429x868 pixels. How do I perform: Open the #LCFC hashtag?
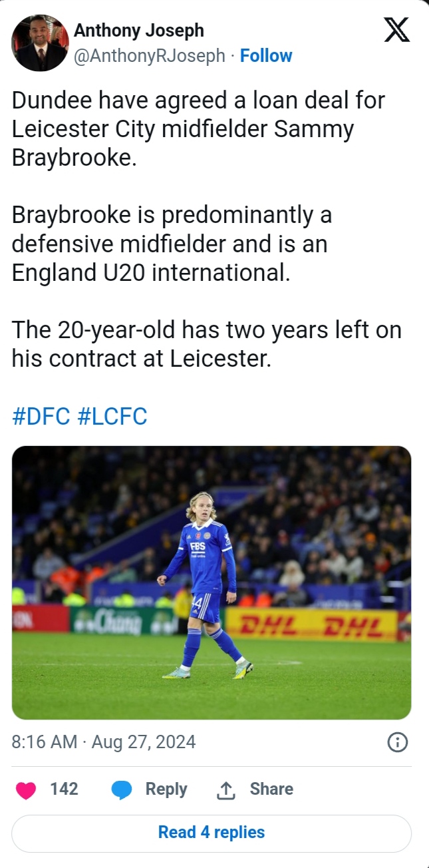tap(112, 417)
